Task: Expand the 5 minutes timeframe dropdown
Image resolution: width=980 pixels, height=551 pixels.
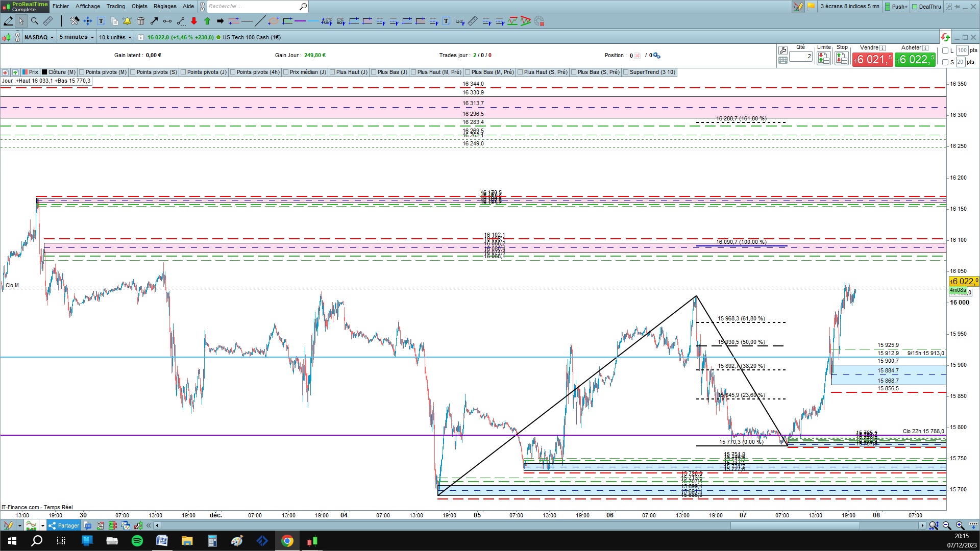Action: click(x=77, y=37)
